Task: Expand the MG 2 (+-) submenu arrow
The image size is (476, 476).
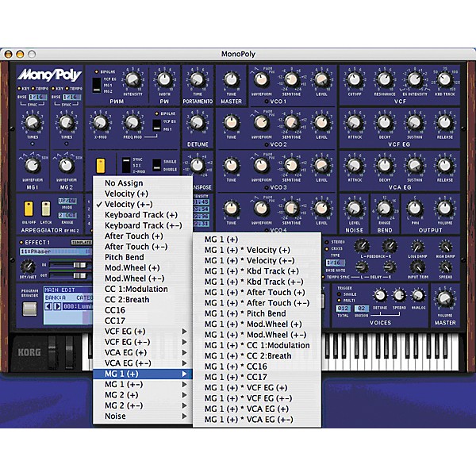Action: [184, 406]
